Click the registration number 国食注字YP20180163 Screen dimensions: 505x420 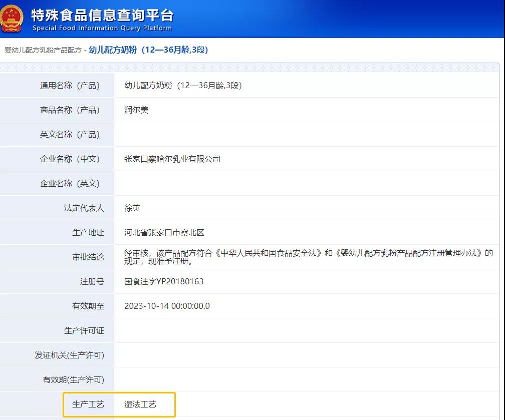click(164, 281)
